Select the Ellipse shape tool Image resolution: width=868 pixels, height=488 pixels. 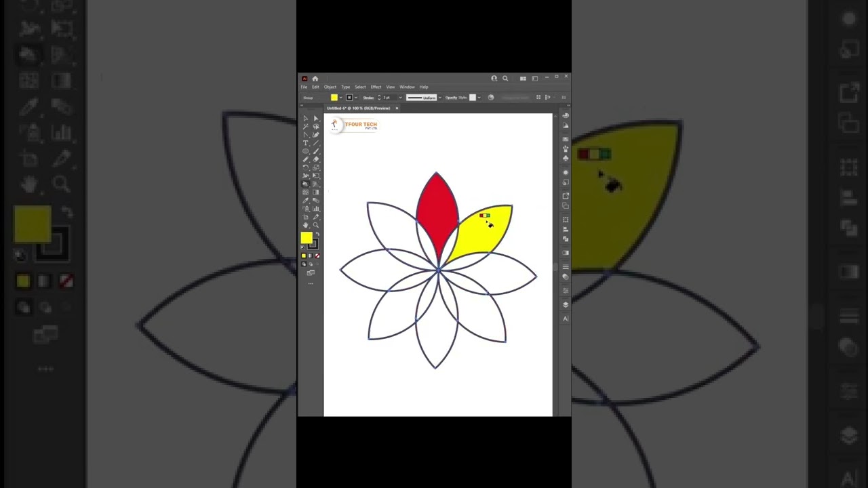point(306,151)
